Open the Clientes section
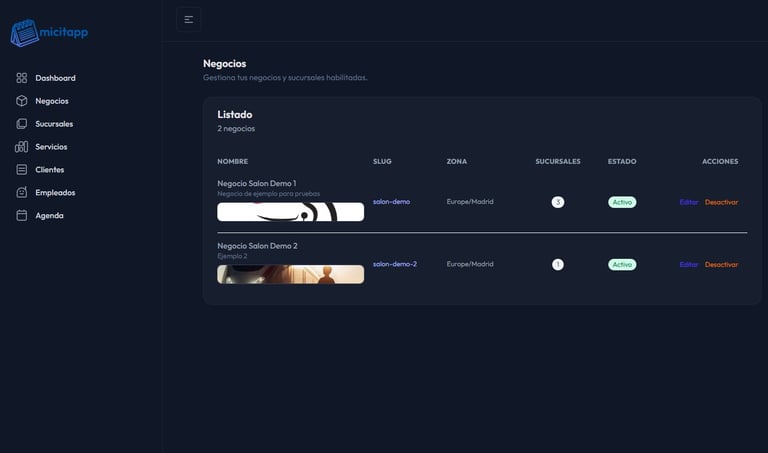Viewport: 768px width, 453px height. (49, 169)
